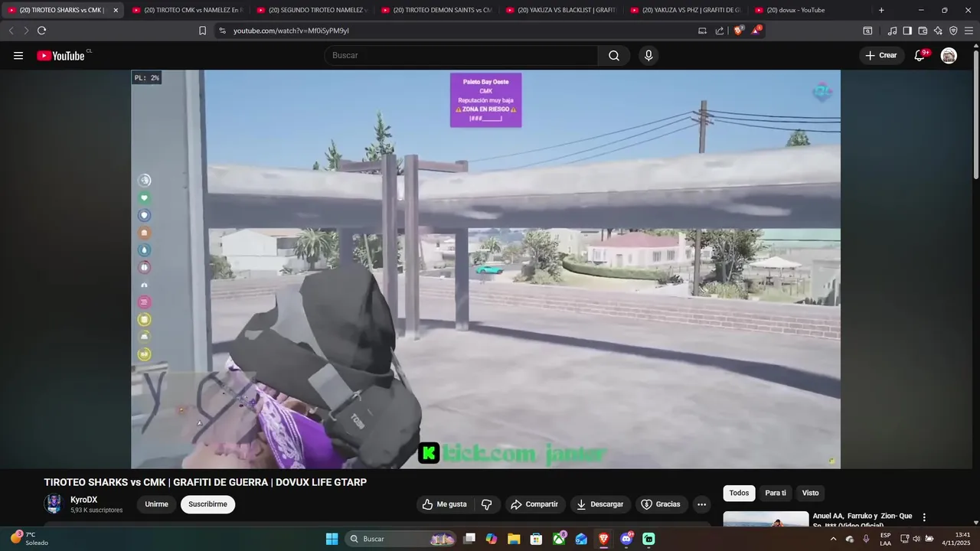
Task: Click the Suscribirme button
Action: coord(207,504)
